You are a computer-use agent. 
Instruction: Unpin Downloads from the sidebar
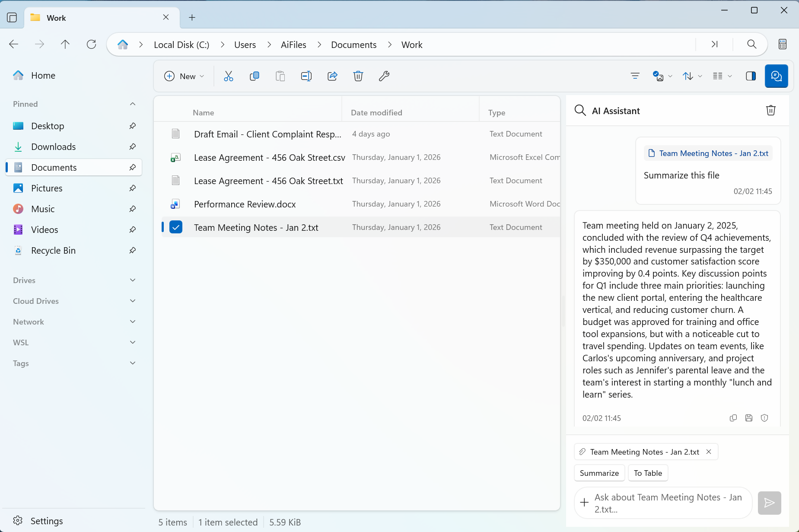[x=133, y=147]
